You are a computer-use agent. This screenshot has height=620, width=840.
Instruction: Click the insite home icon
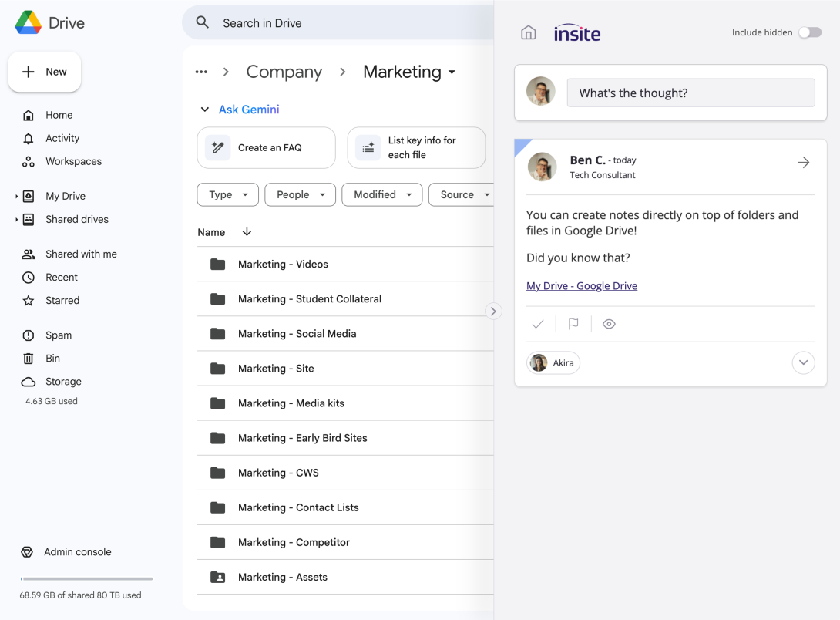click(x=529, y=32)
